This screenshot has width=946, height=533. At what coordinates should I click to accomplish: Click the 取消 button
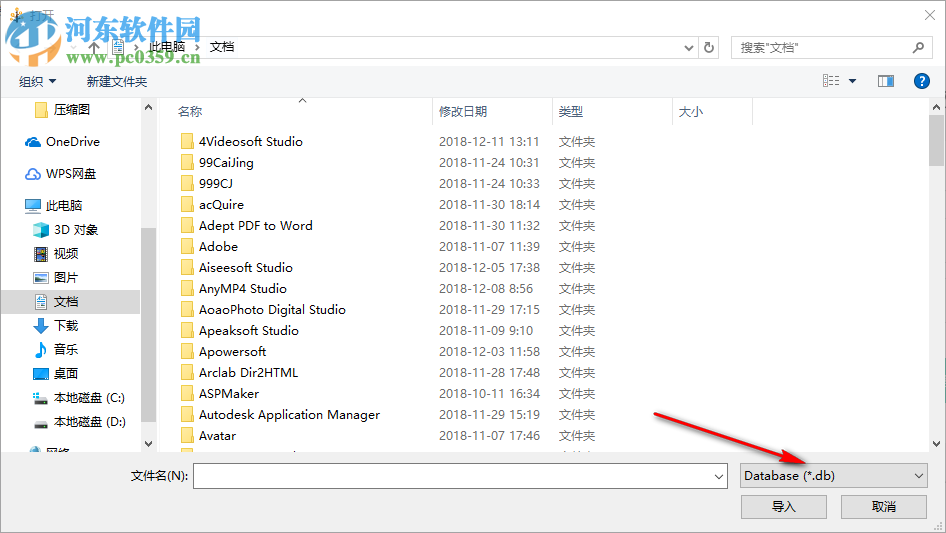coord(884,507)
